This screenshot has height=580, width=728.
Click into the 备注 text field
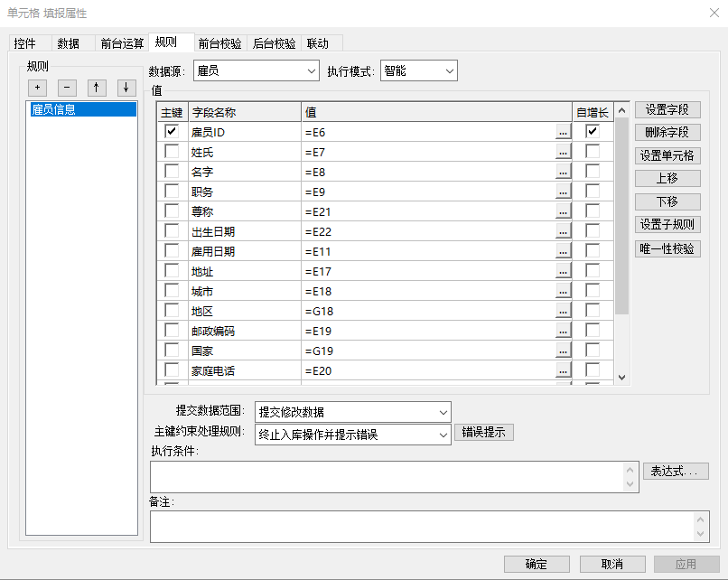[423, 526]
